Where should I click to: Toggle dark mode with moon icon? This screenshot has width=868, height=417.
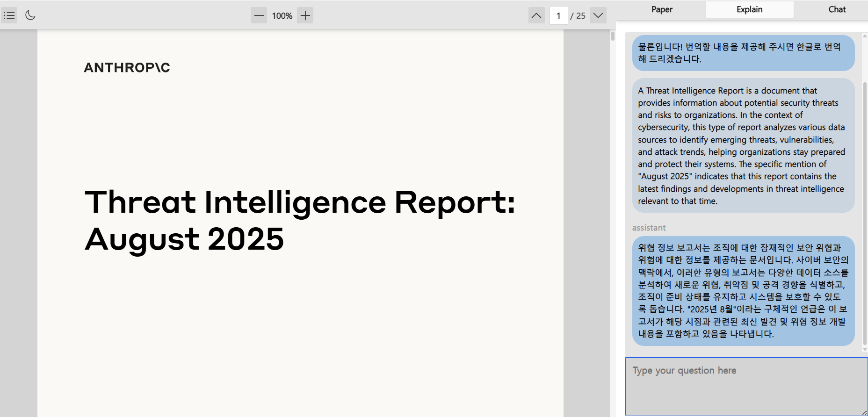click(30, 15)
